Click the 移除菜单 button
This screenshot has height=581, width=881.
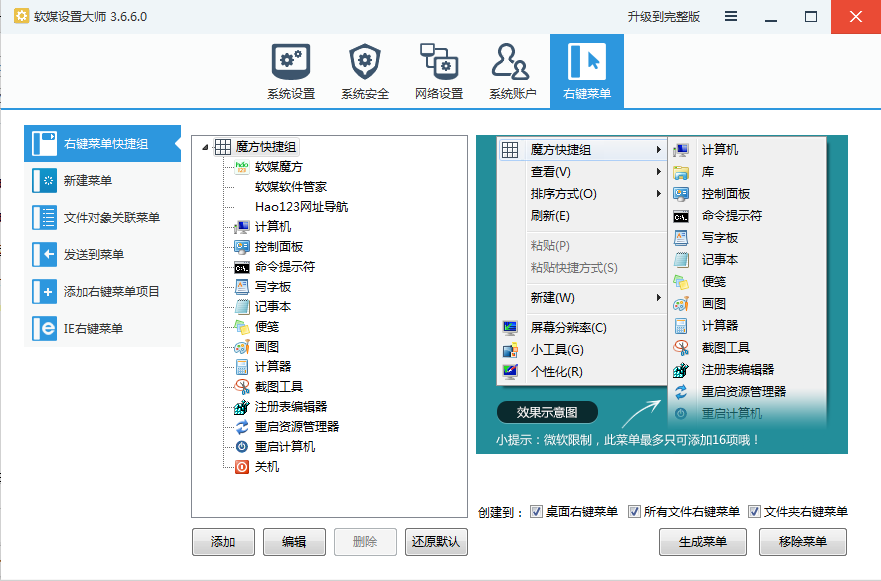point(802,542)
